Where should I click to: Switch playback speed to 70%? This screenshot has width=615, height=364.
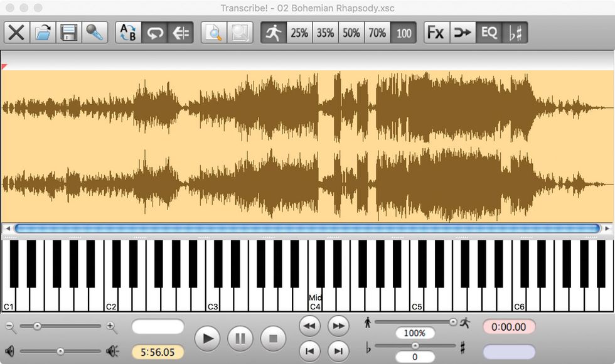[x=377, y=33]
